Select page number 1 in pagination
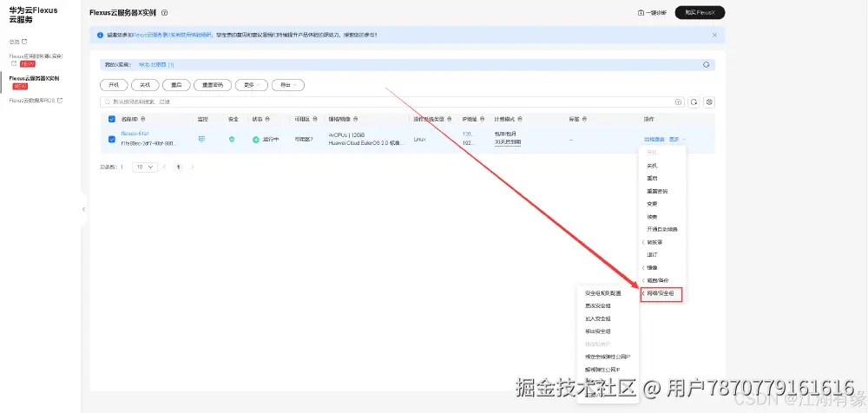This screenshot has height=413, width=868. click(178, 167)
